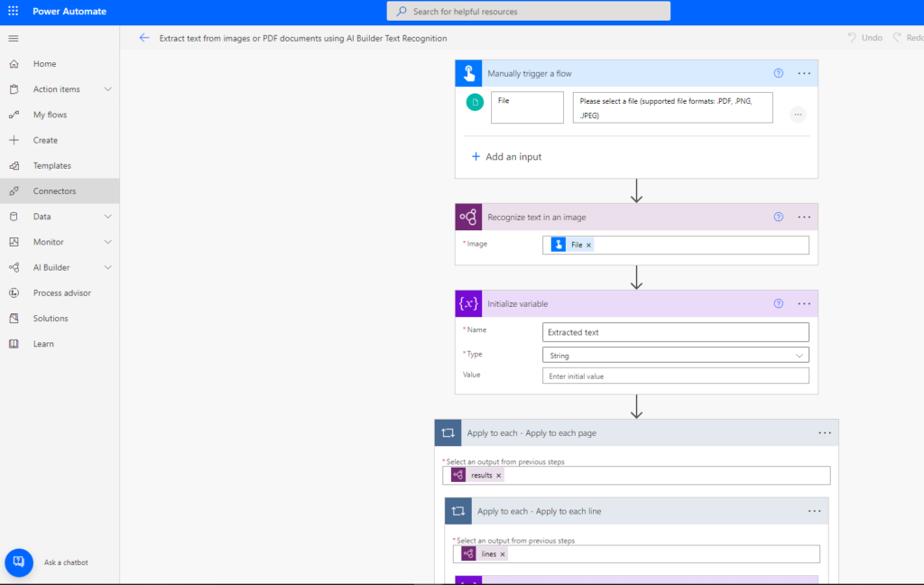924x585 pixels.
Task: Click the File input name field
Action: 527,107
